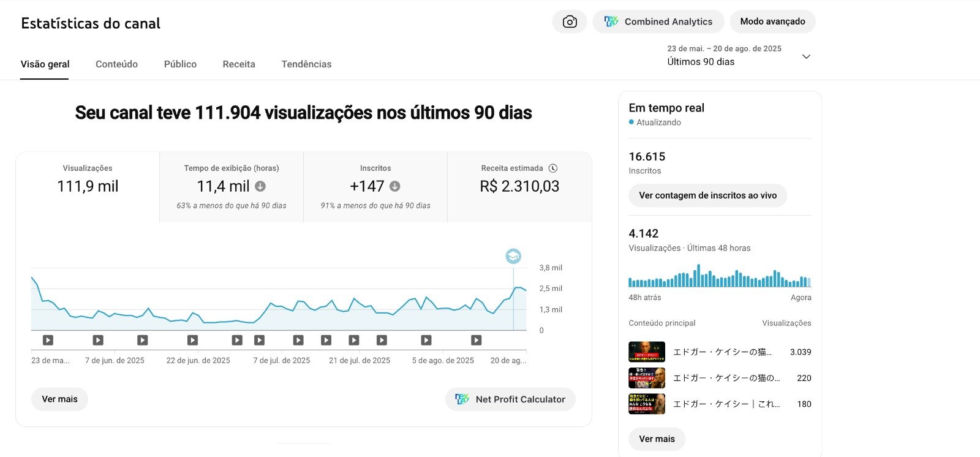
Task: Click the 21 de jul. de 2025 date label
Action: [360, 361]
